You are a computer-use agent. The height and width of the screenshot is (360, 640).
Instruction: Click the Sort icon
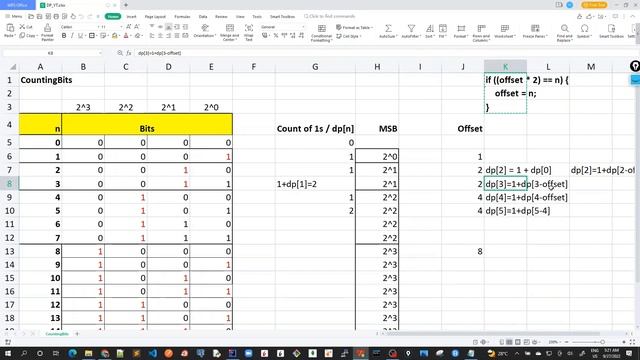coord(429,28)
